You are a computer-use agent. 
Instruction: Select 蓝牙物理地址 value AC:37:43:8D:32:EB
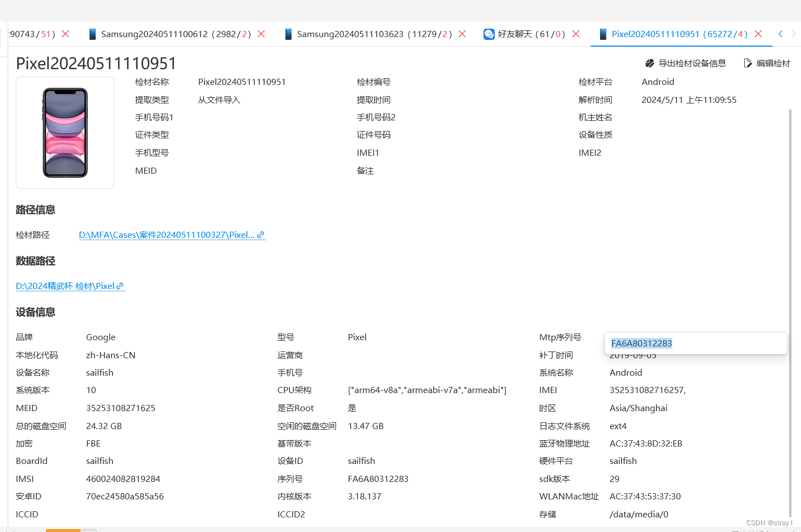tap(646, 444)
